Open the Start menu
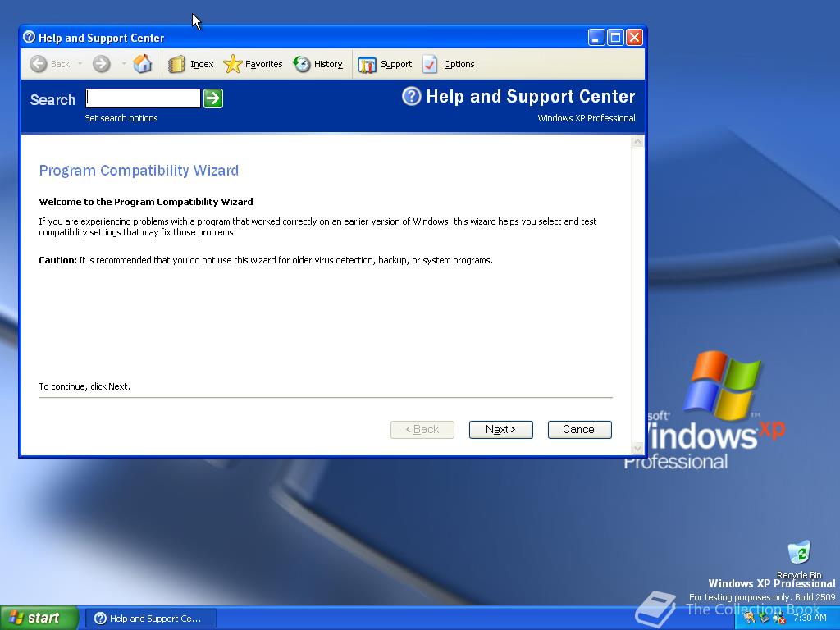Screen dimensions: 840x630 (37, 617)
